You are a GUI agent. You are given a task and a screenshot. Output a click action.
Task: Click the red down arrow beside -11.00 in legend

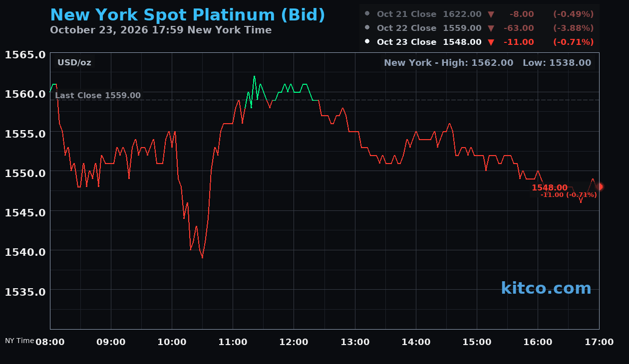(491, 42)
